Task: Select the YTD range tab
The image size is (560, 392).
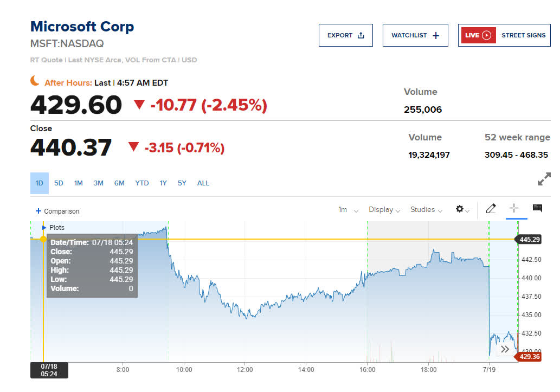Action: [x=141, y=183]
